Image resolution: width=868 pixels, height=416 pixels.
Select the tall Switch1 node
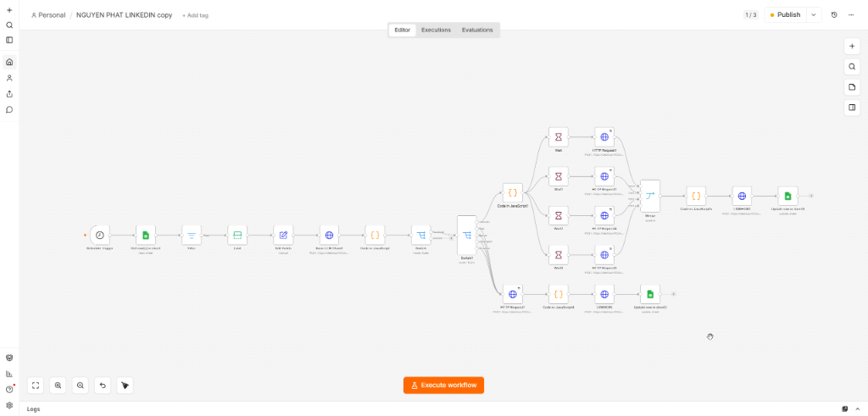467,235
